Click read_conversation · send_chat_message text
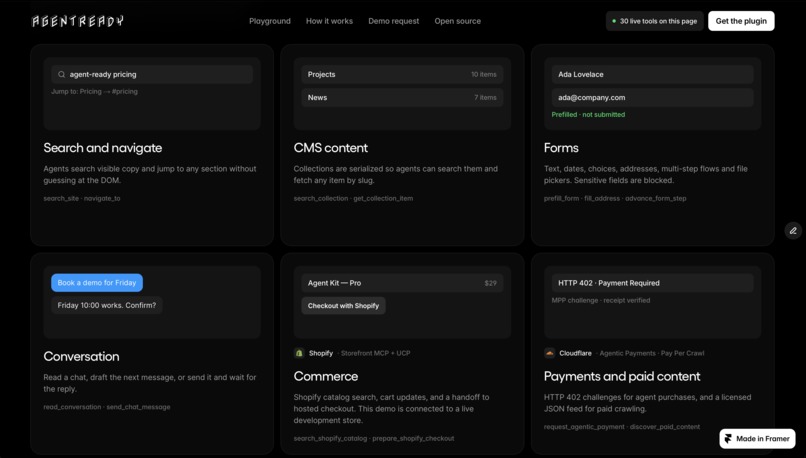Image resolution: width=806 pixels, height=458 pixels. tap(107, 407)
